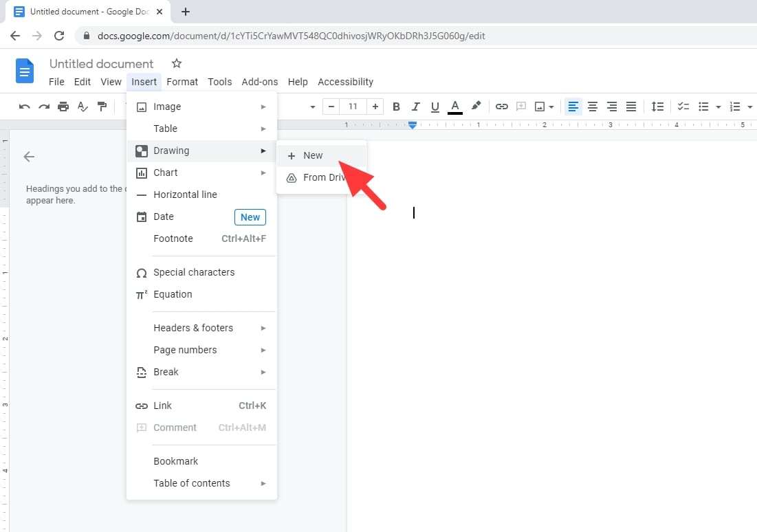Open line spacing options
The width and height of the screenshot is (757, 532).
tap(657, 107)
